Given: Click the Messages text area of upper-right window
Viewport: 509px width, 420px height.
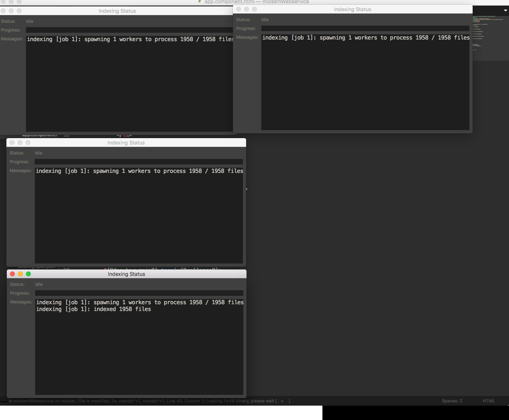Looking at the screenshot, I should coord(365,84).
